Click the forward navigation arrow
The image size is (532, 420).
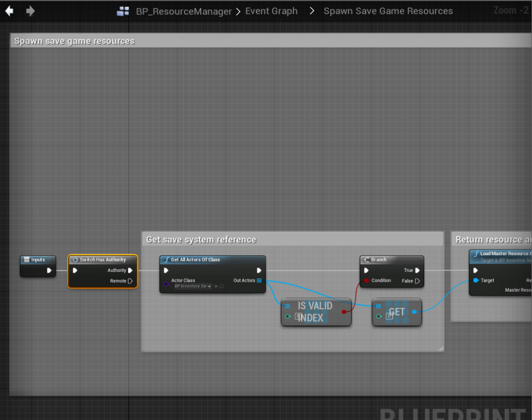pyautogui.click(x=30, y=11)
